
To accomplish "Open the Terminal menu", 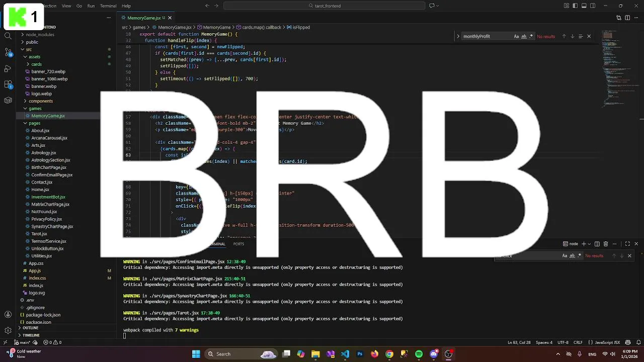I will pyautogui.click(x=108, y=6).
